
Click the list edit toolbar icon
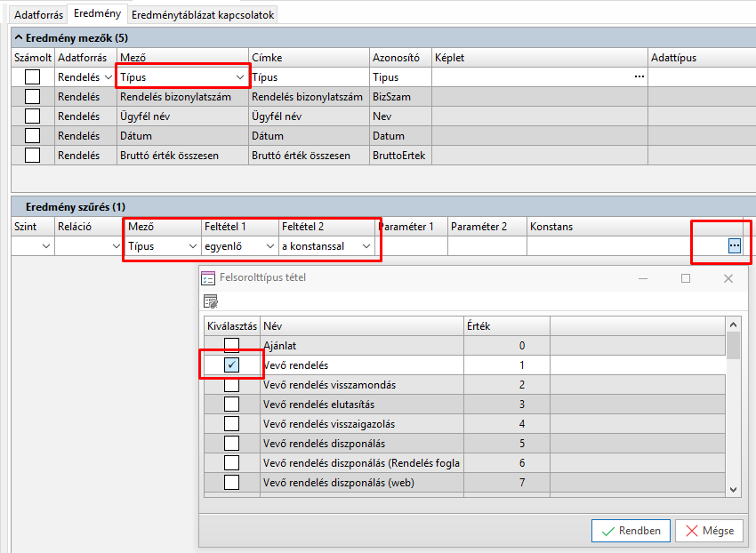pos(211,301)
